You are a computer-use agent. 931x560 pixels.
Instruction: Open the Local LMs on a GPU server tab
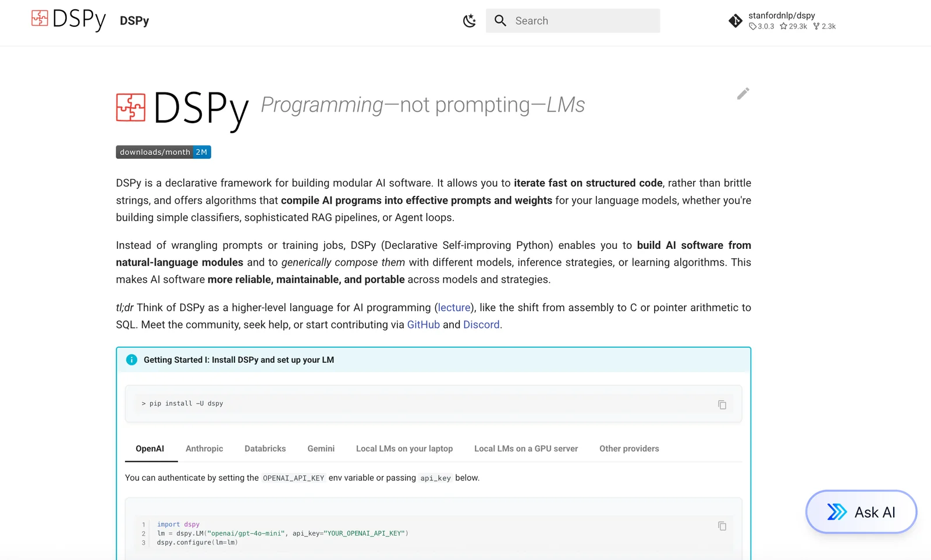pyautogui.click(x=525, y=448)
